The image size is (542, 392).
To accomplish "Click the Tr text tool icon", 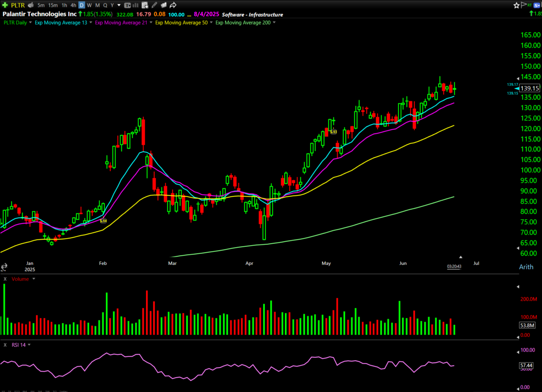I will coord(128,5).
